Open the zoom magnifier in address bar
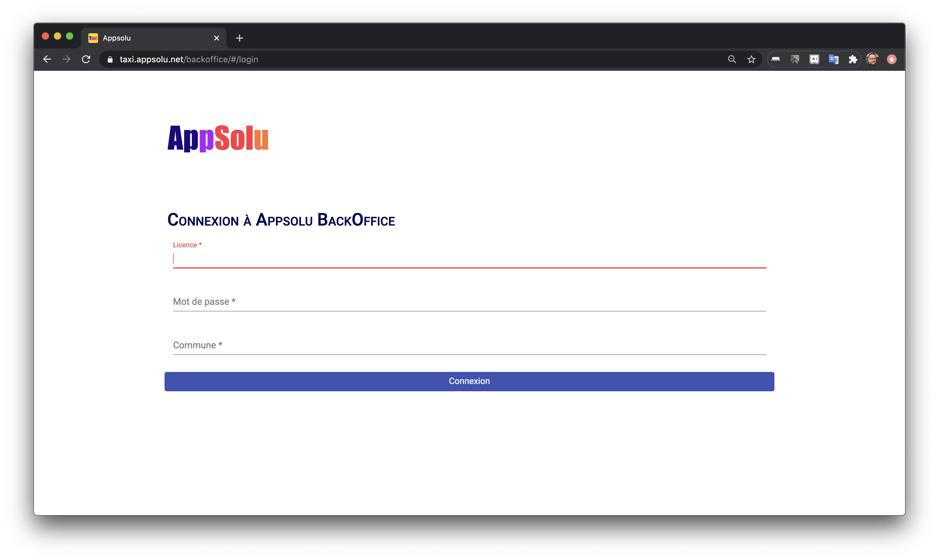This screenshot has width=939, height=560. 732,59
